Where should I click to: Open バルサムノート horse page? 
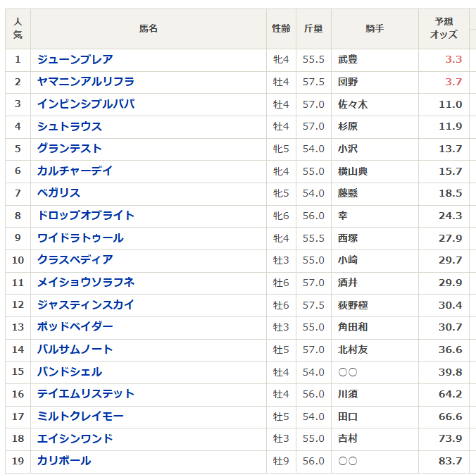[x=75, y=350]
